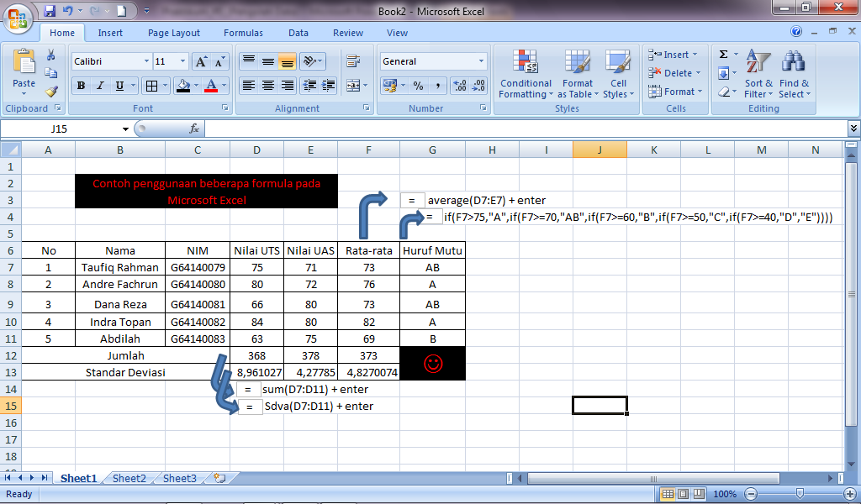Decrease font size with Shrink Font
861x504 pixels.
click(x=219, y=61)
